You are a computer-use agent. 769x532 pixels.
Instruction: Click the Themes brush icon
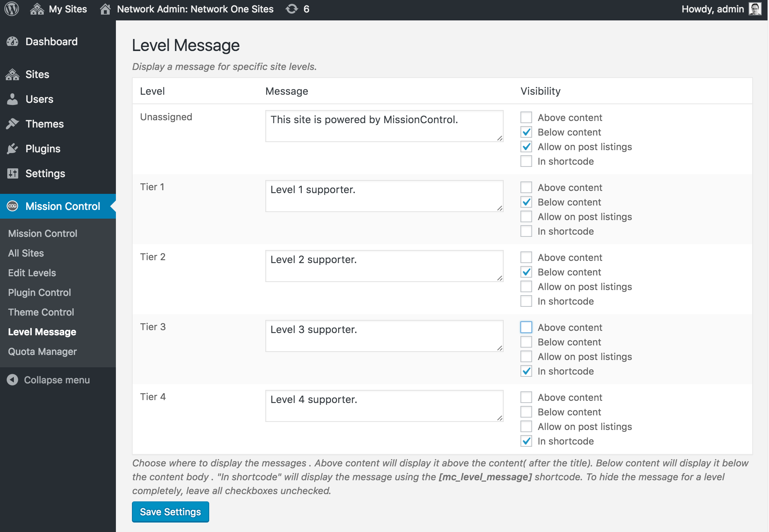point(12,124)
